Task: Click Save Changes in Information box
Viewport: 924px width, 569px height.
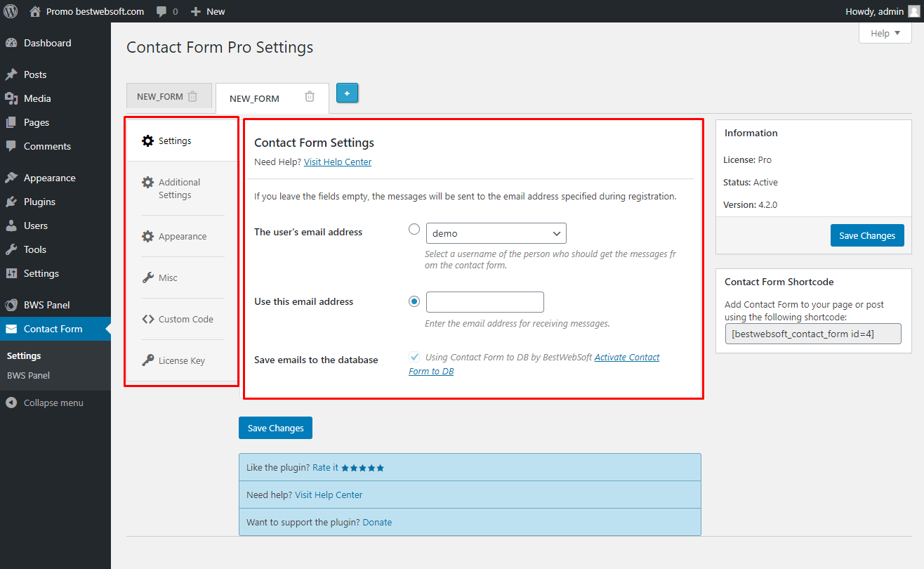Action: click(x=867, y=235)
